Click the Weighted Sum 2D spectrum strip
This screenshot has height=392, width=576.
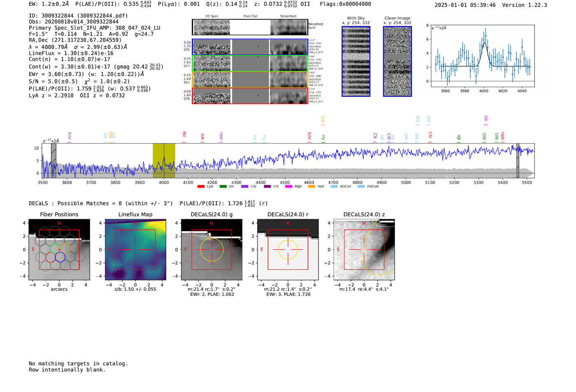pos(250,27)
